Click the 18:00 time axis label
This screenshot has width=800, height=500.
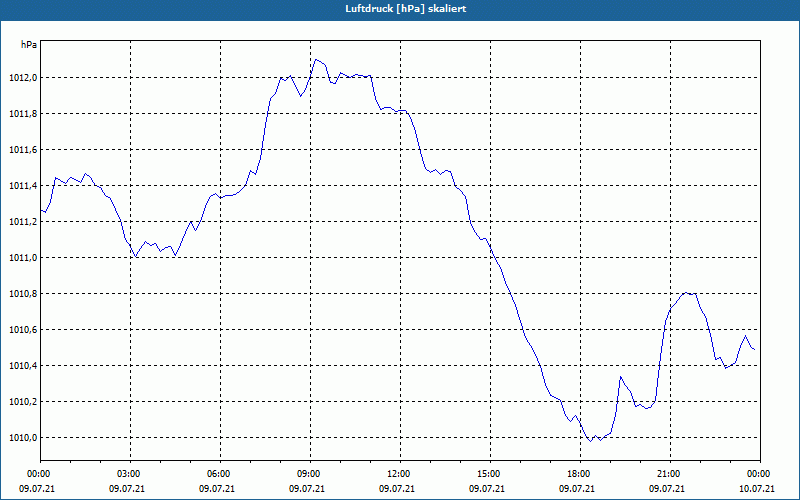click(580, 474)
